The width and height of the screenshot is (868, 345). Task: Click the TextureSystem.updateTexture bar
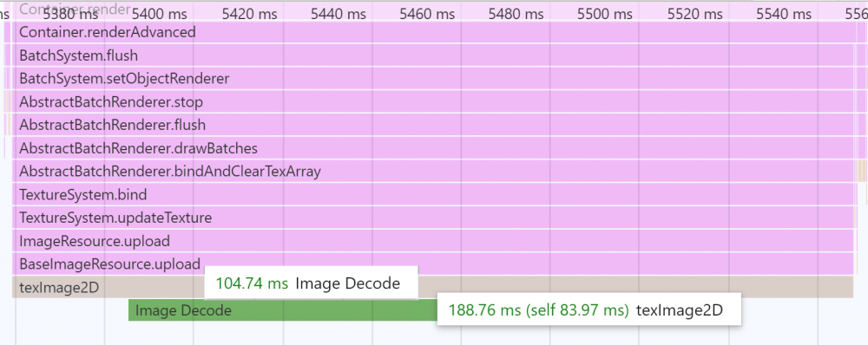(x=433, y=218)
